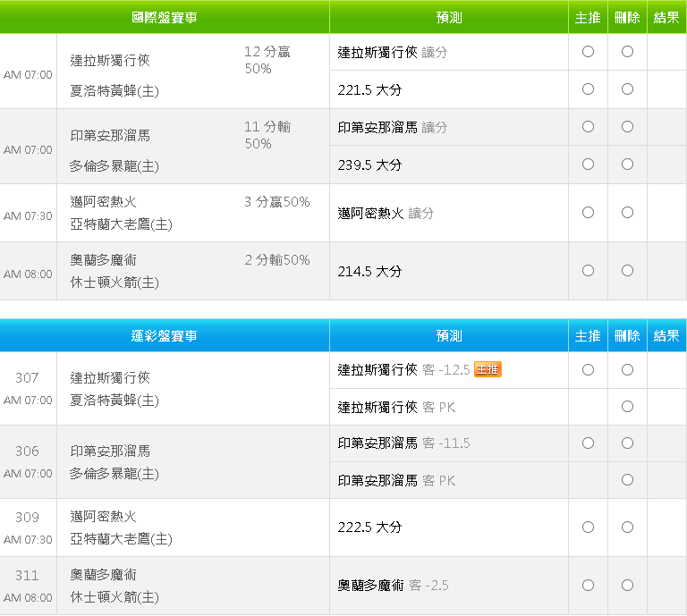687x616 pixels.
Task: Click the 12 分贏 50% odds text
Action: coord(267,60)
